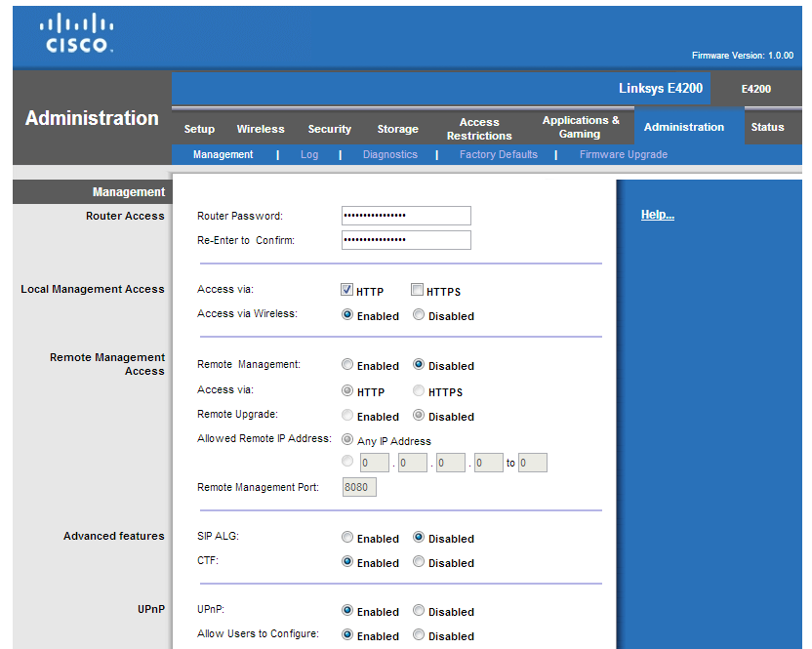Click the Linksys E4200 title text

(x=661, y=88)
